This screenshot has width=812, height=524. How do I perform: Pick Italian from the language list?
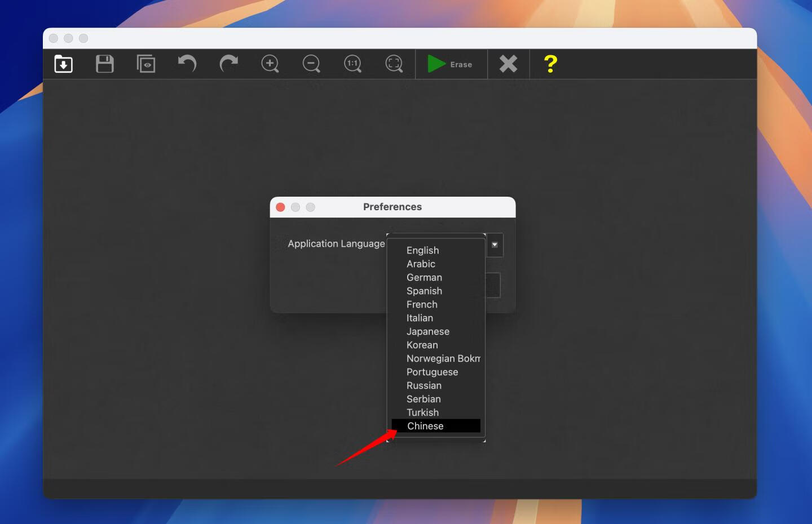point(436,318)
